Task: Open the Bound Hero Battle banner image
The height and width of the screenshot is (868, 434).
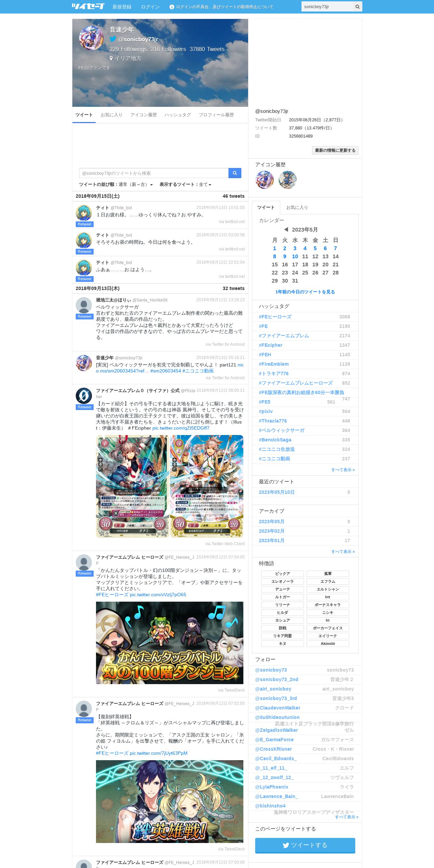Action: coord(170,802)
